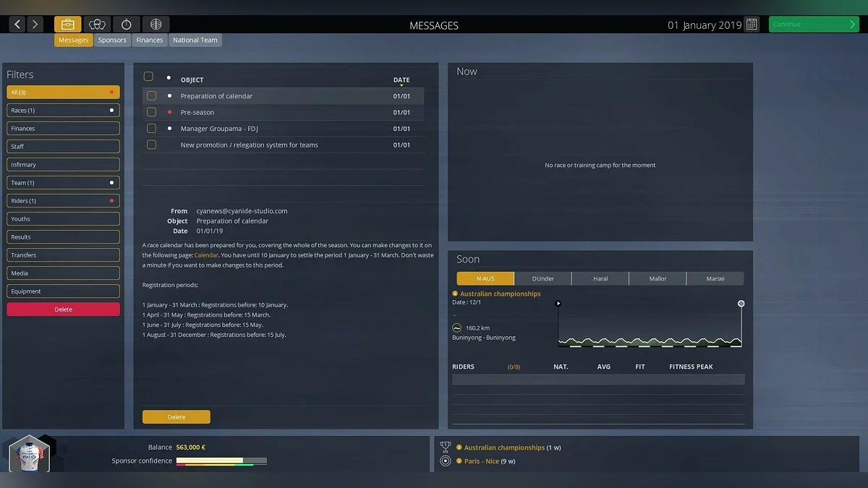Select the DUnder race tab

point(542,278)
